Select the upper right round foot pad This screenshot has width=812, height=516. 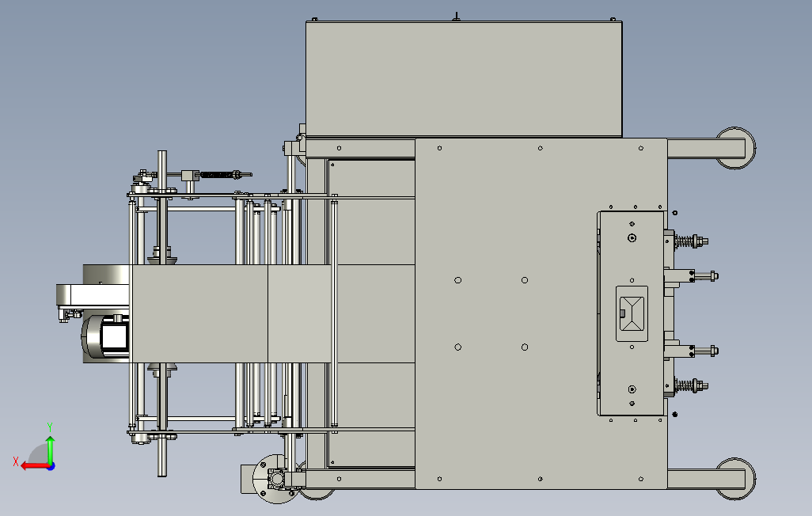coord(735,148)
